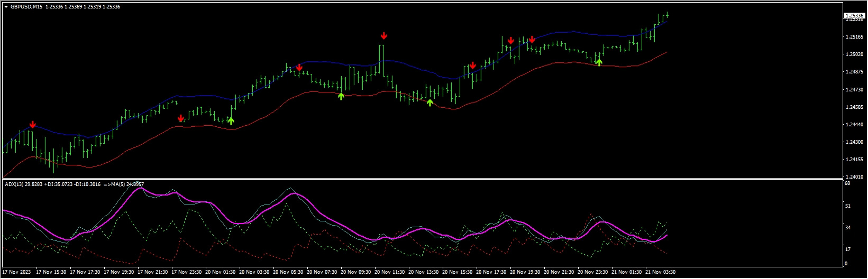The width and height of the screenshot is (868, 279).
Task: Click the 51 level on ADX scale
Action: tap(847, 206)
